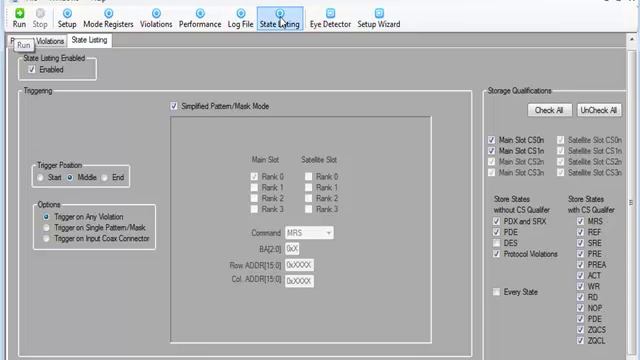Image resolution: width=640 pixels, height=360 pixels.
Task: Choose Trigger on Single Pattern/Mask option
Action: coord(46,228)
